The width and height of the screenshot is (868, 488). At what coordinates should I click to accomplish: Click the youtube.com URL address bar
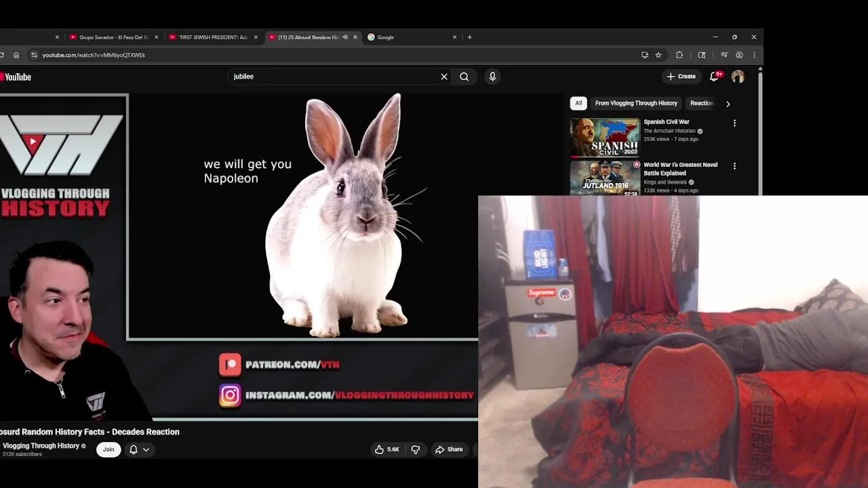point(94,55)
